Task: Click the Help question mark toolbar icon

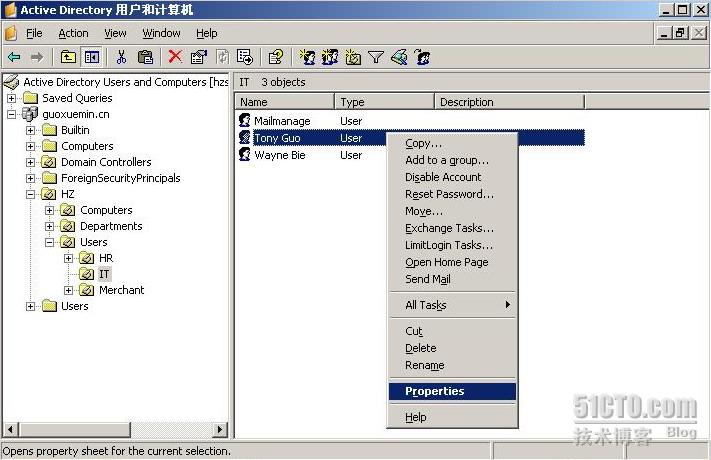Action: pyautogui.click(x=276, y=57)
